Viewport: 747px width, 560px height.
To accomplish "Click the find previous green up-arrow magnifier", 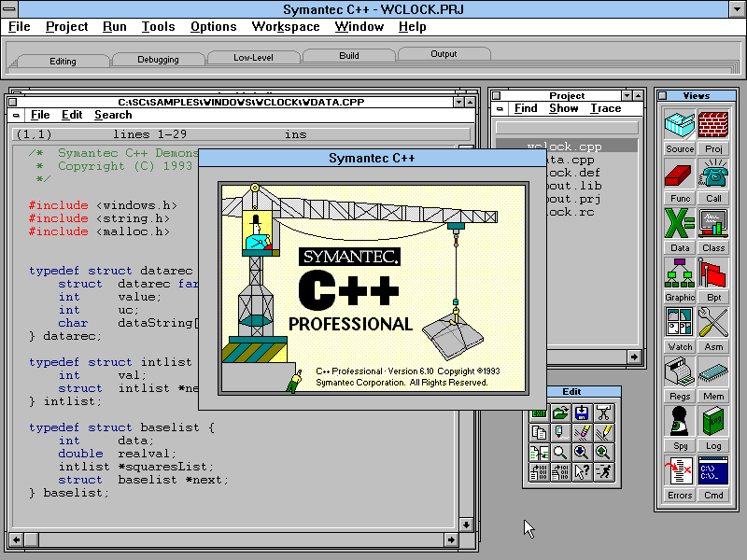I will click(x=603, y=453).
